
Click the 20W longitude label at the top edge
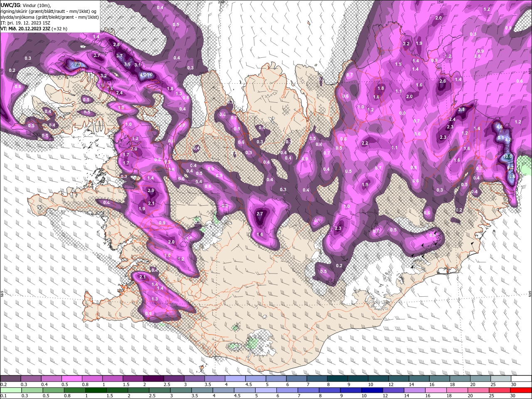[x=221, y=2]
